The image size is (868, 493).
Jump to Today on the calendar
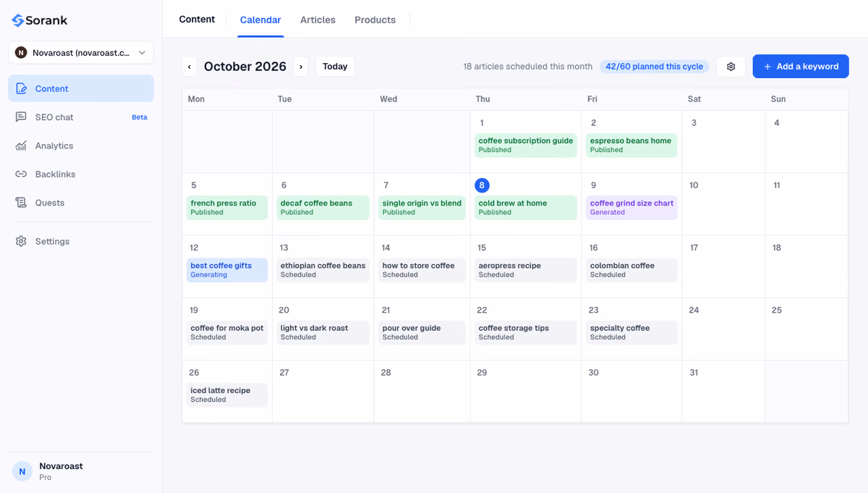click(335, 67)
